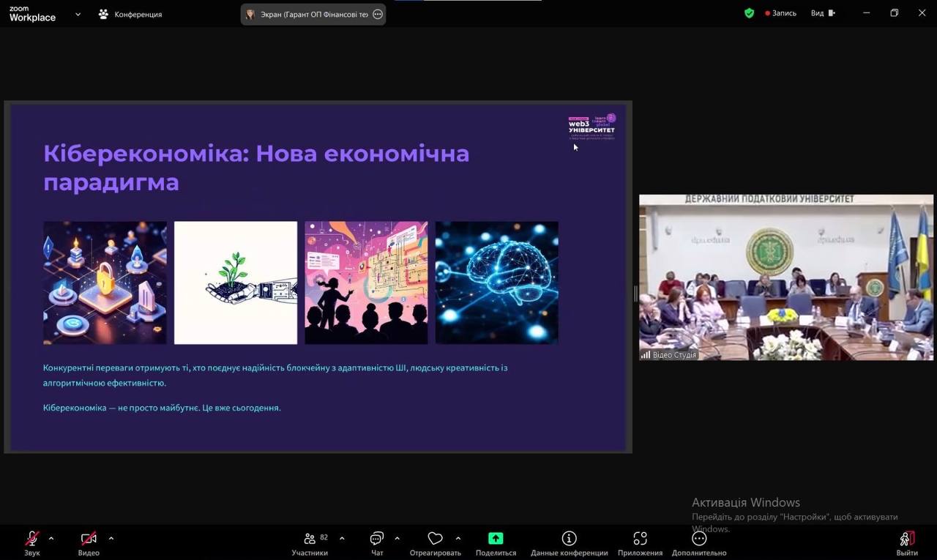Open the Чат chat panel
The image size is (937, 560).
coord(377,540)
